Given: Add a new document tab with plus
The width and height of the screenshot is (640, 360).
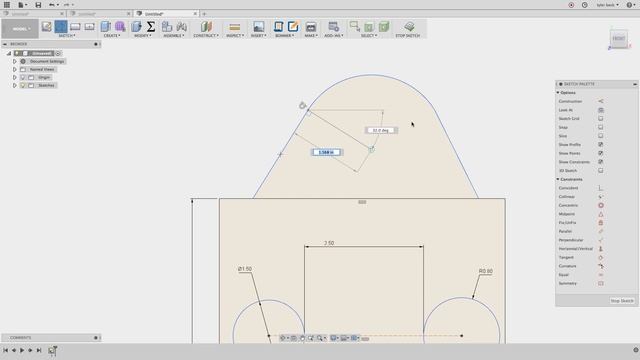Looking at the screenshot, I should click(x=204, y=14).
